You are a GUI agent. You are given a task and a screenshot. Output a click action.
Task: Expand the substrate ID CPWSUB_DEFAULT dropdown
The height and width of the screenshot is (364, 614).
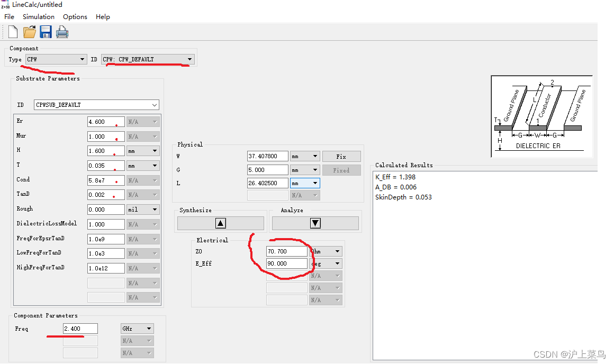pos(96,105)
